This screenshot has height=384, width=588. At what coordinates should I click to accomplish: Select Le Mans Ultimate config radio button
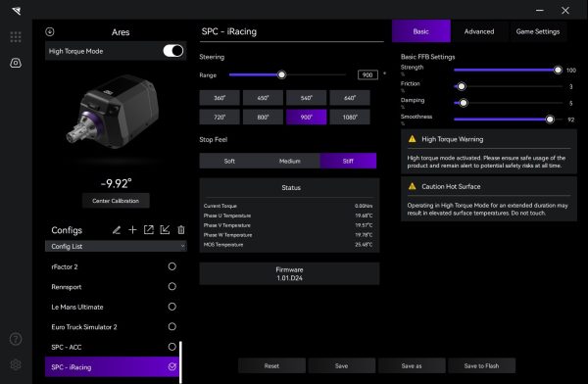click(x=172, y=307)
